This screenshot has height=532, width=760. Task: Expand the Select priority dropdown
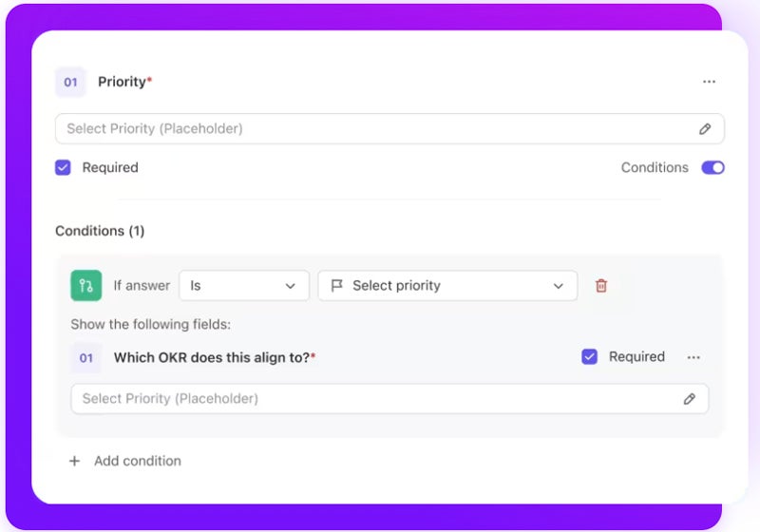[x=446, y=285]
